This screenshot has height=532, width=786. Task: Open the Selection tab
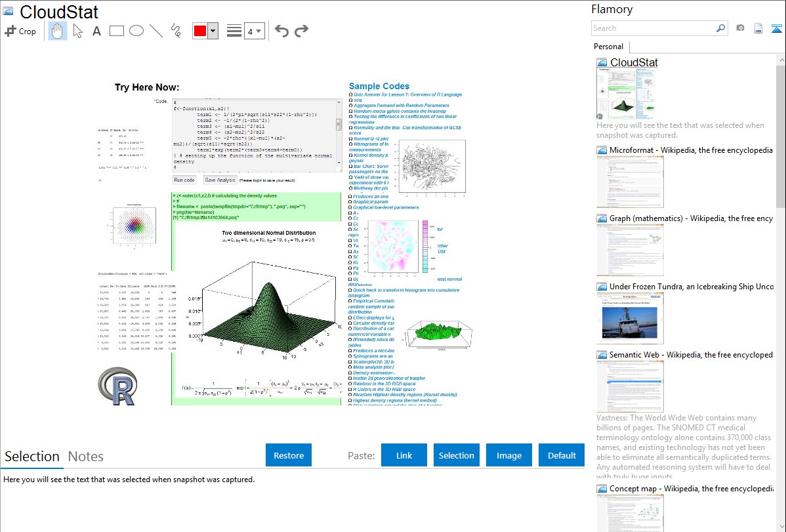32,457
